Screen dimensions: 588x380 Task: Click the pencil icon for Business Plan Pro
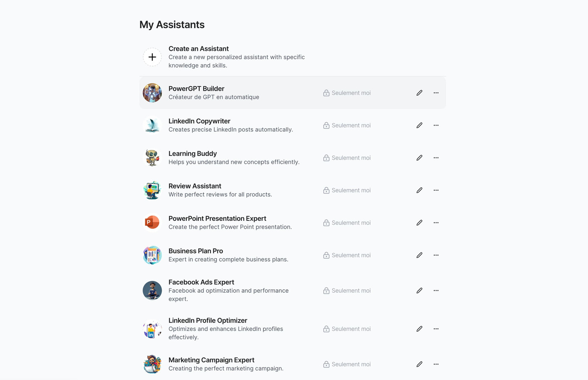(419, 255)
